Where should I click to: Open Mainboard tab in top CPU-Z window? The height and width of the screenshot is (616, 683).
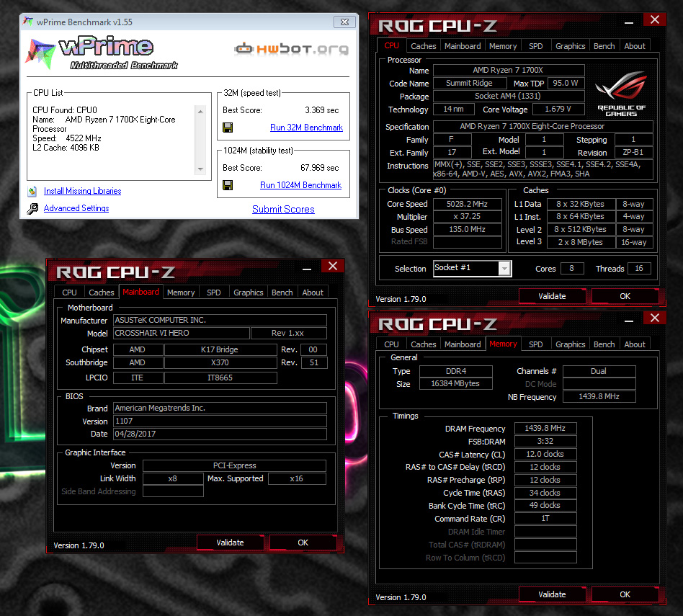pyautogui.click(x=463, y=46)
